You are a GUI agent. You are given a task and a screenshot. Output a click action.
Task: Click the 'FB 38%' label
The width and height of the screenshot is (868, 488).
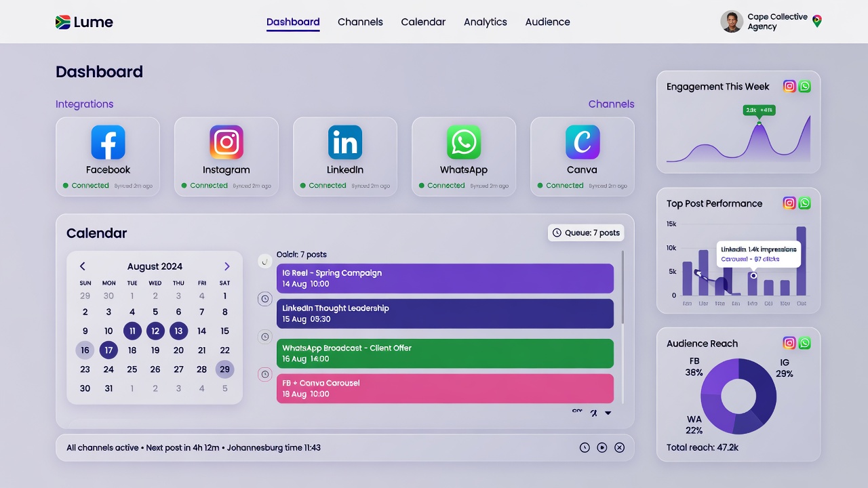click(694, 367)
